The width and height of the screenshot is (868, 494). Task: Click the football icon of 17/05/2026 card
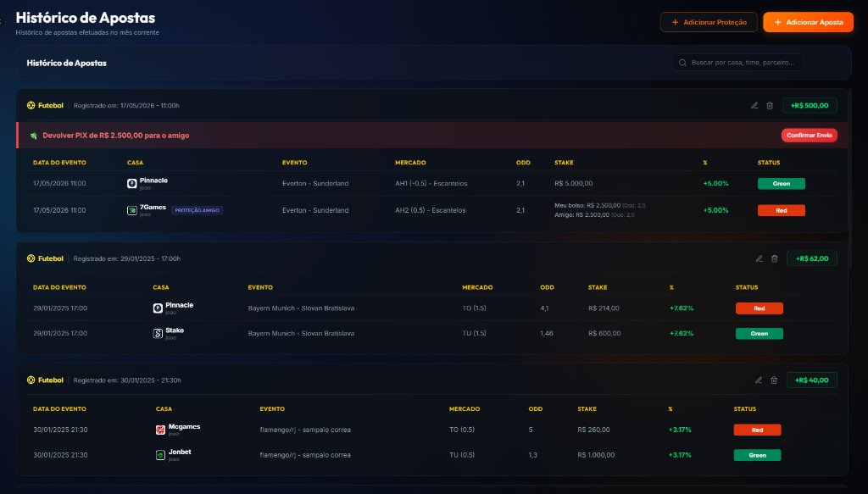click(x=31, y=105)
